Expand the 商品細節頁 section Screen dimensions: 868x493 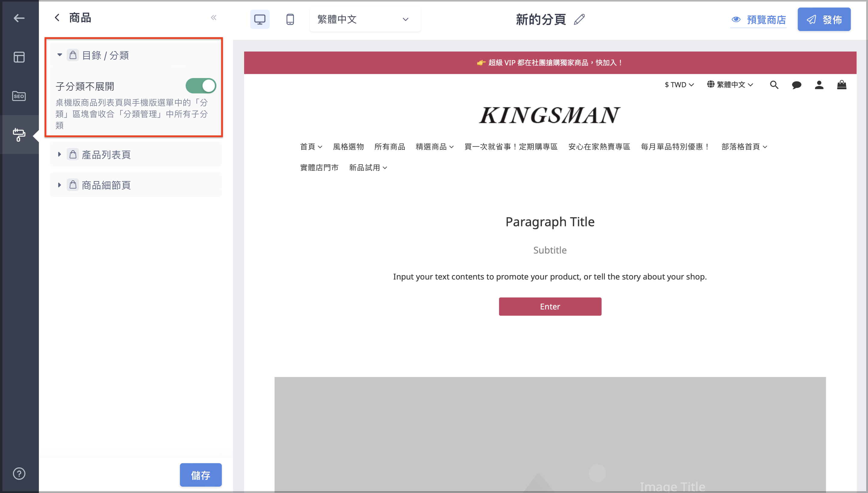click(x=60, y=185)
